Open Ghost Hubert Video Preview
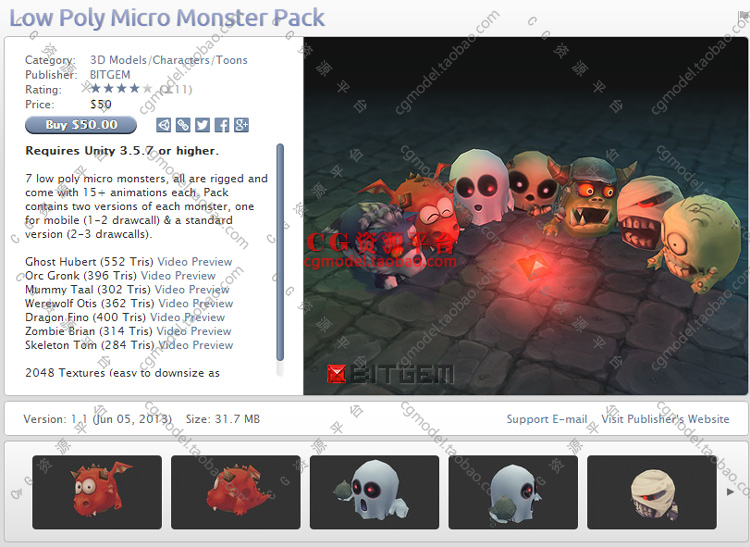This screenshot has width=750, height=547. (195, 262)
